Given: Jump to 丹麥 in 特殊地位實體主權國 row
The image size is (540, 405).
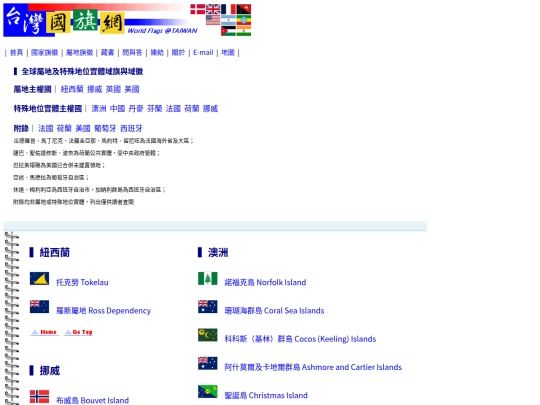Looking at the screenshot, I should point(136,108).
